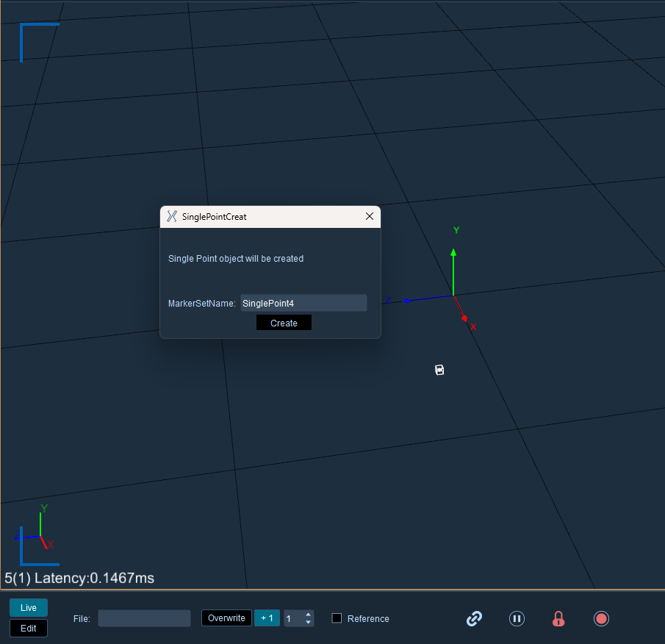
Task: Click the take number field showing 1
Action: tap(294, 618)
